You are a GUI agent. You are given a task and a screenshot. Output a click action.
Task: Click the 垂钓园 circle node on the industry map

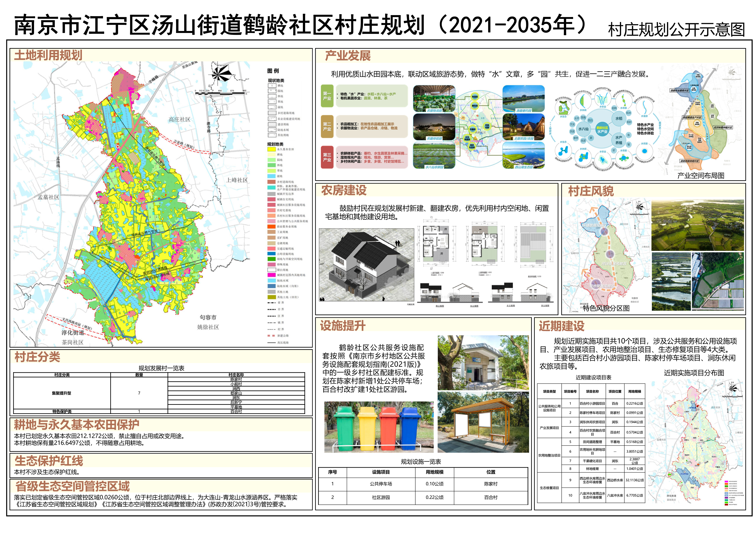[475, 106]
